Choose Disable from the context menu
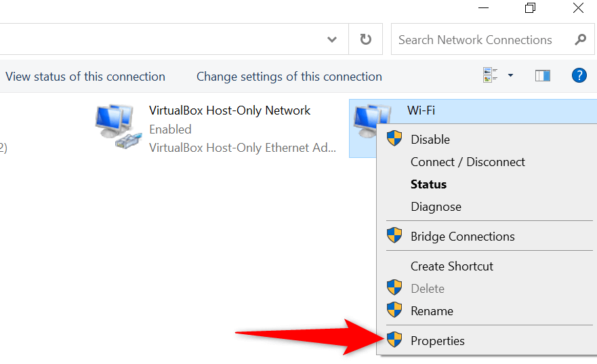 (430, 140)
